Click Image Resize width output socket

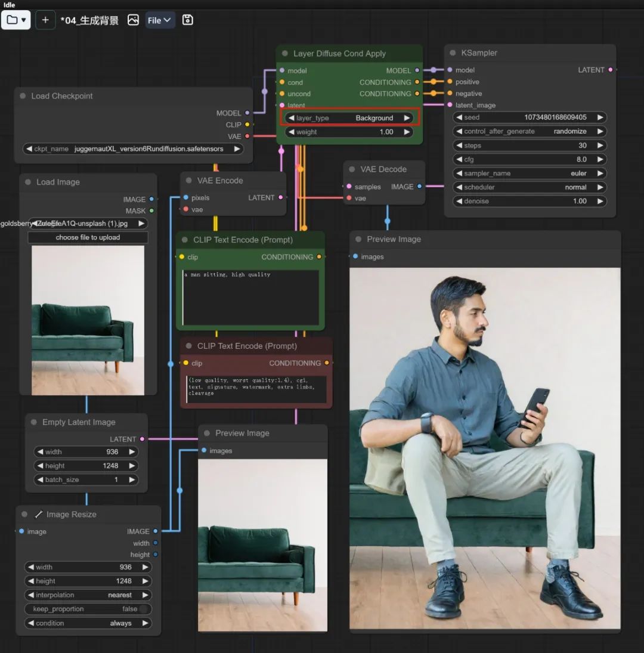click(155, 543)
